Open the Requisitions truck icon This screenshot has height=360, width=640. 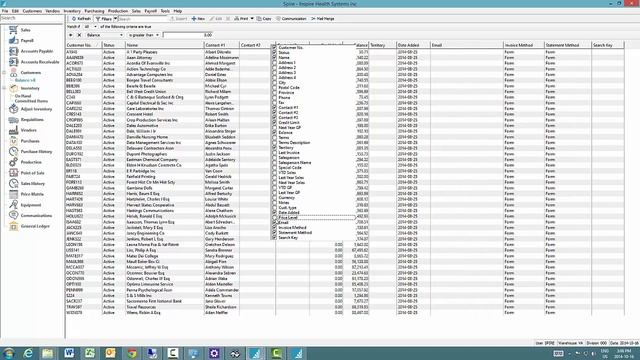(13, 120)
